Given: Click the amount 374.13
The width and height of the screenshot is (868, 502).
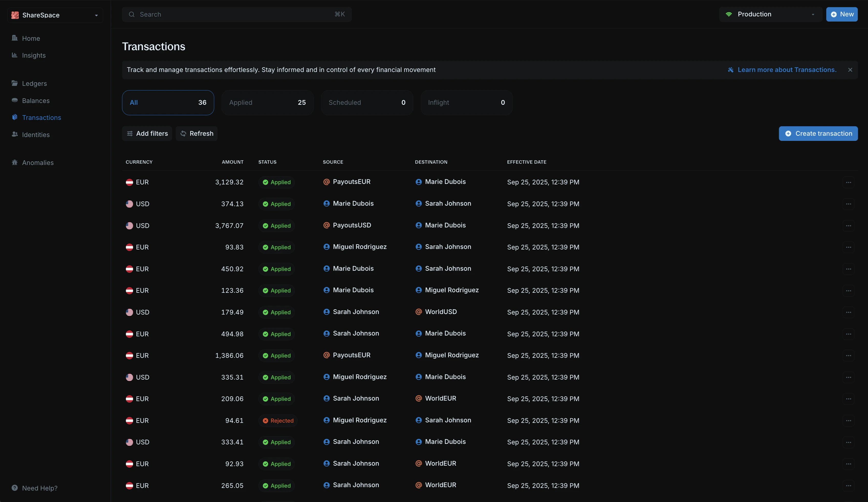Looking at the screenshot, I should [x=232, y=204].
